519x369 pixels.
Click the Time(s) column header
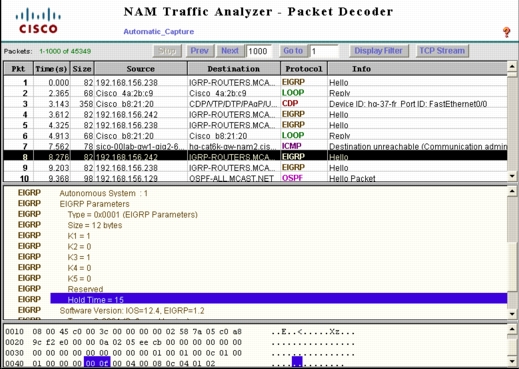(x=51, y=69)
